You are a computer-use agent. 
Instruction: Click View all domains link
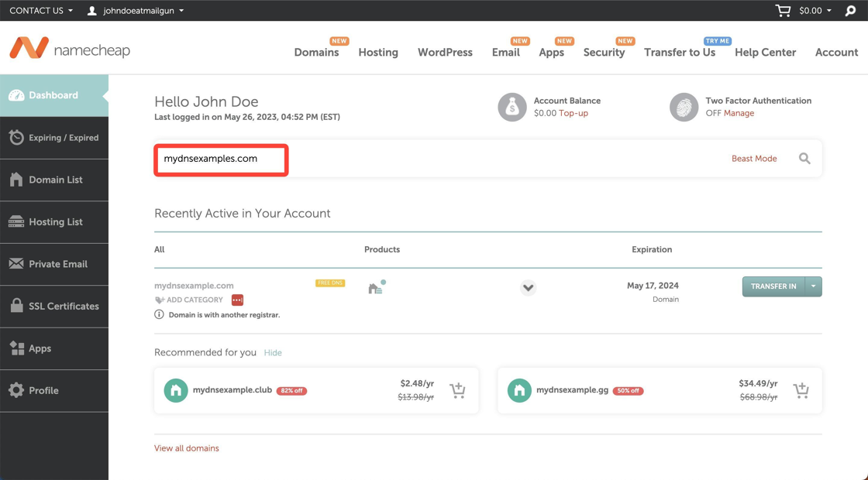[187, 448]
